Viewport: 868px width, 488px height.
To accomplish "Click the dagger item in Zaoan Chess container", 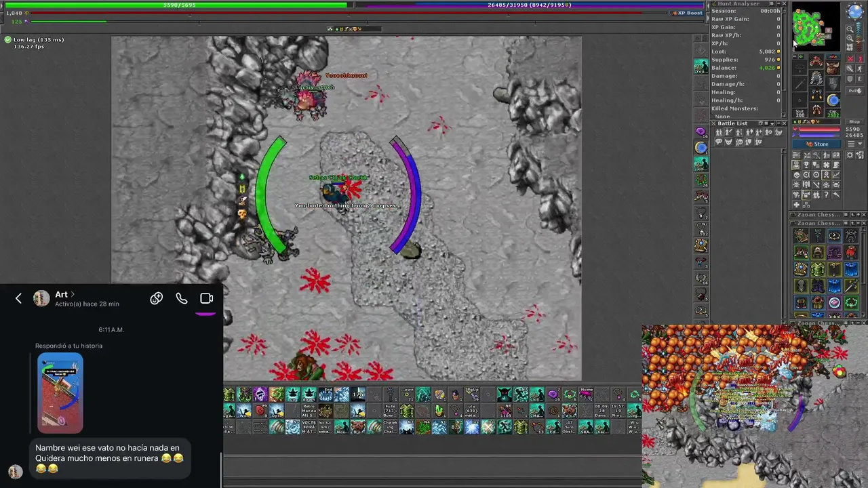I will (852, 285).
